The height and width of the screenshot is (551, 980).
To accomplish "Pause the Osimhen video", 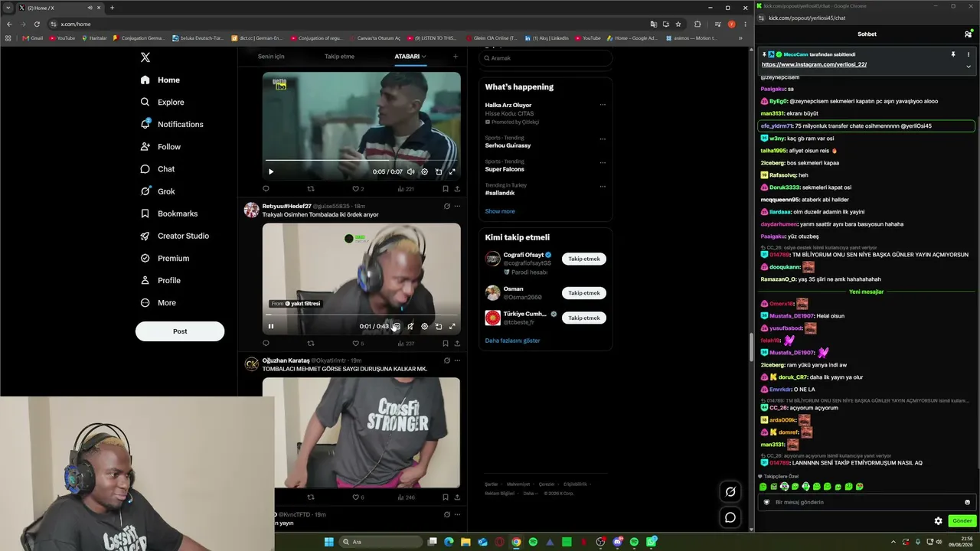I will point(270,326).
